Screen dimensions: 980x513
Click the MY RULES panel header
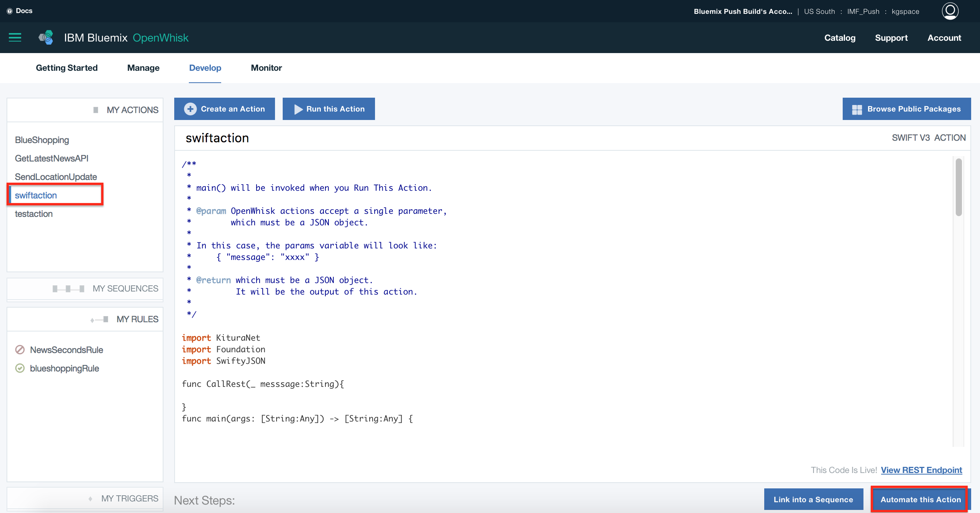pyautogui.click(x=85, y=319)
